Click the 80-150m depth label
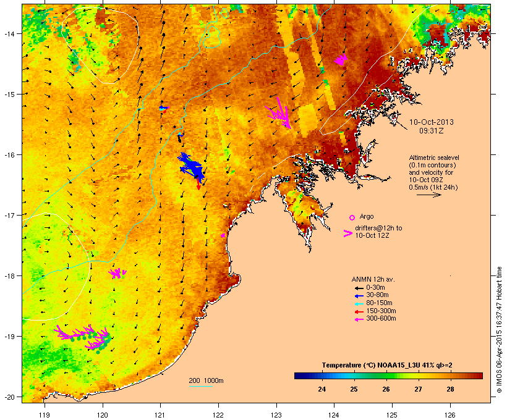Screen dimensions: 507x420 pos(379,303)
